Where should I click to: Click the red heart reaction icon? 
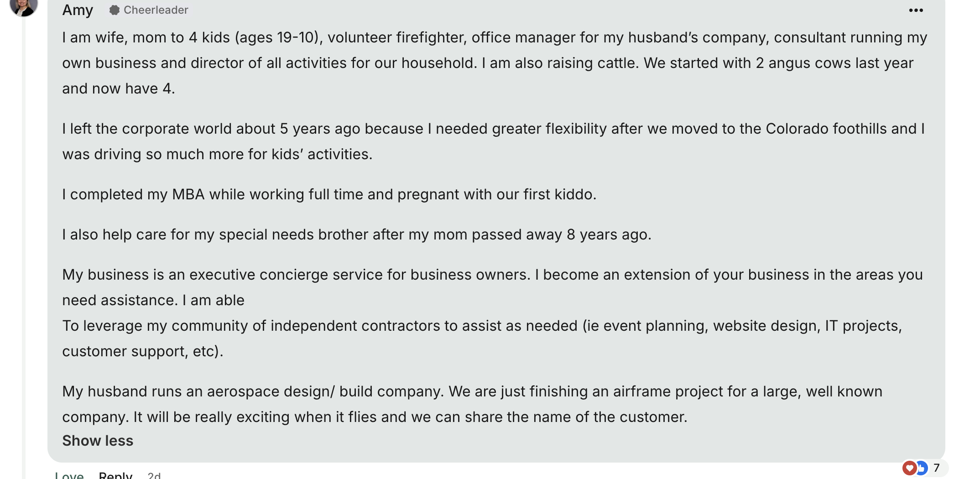[x=909, y=468]
